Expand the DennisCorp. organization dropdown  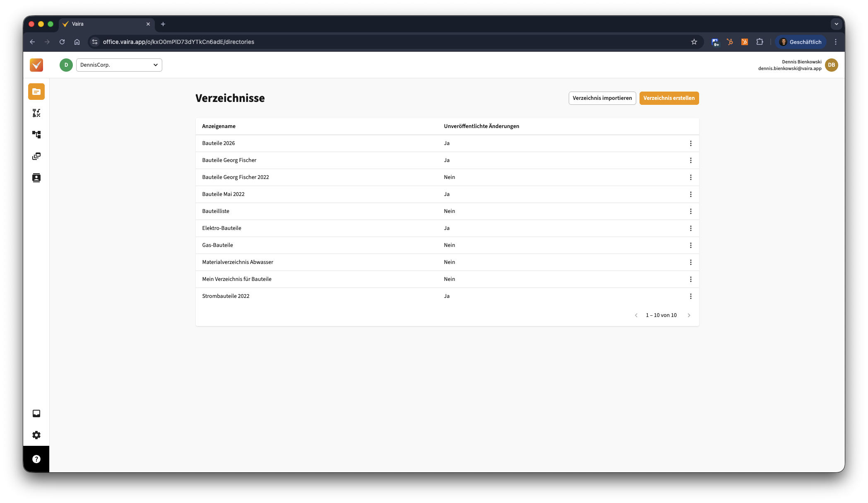[x=119, y=65]
